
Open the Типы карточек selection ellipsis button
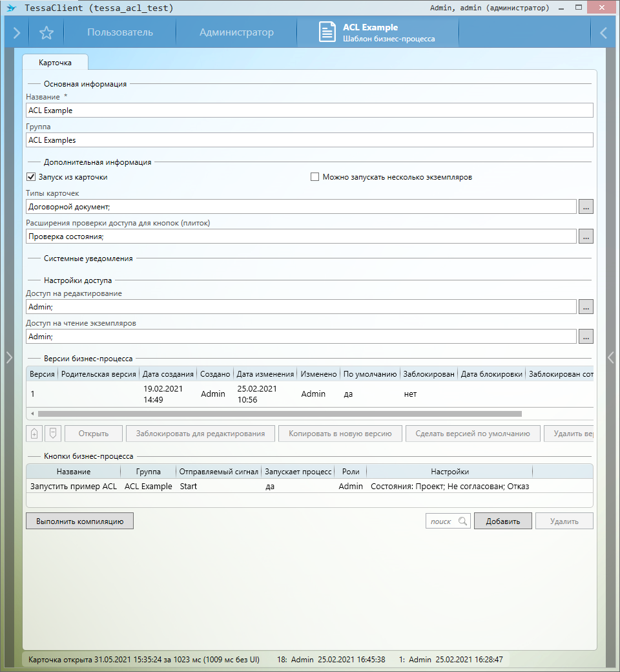[x=586, y=207]
